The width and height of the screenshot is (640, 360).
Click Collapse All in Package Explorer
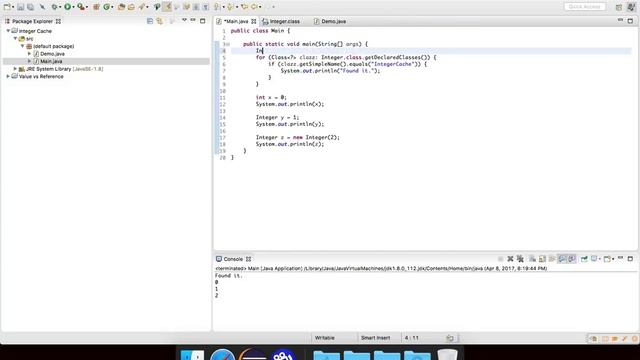tap(150, 21)
